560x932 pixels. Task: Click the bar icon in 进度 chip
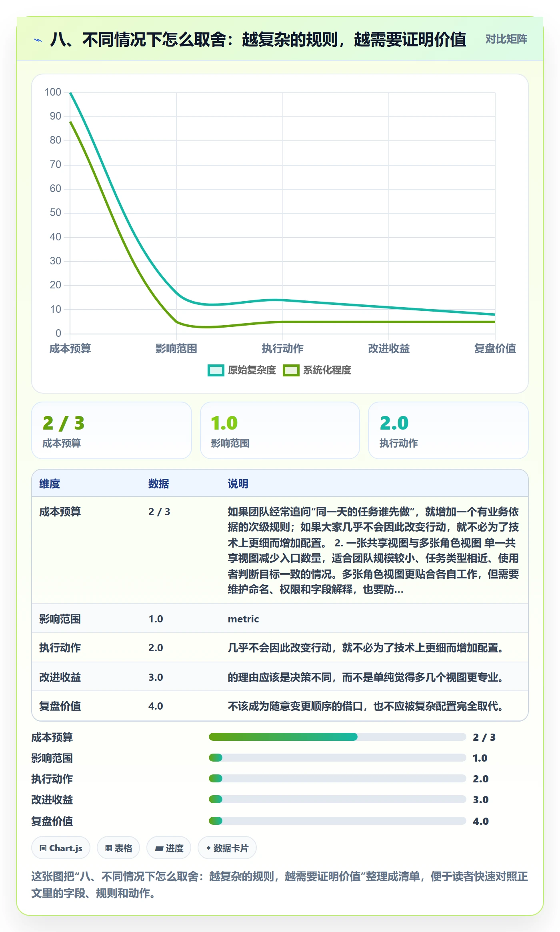pyautogui.click(x=159, y=848)
